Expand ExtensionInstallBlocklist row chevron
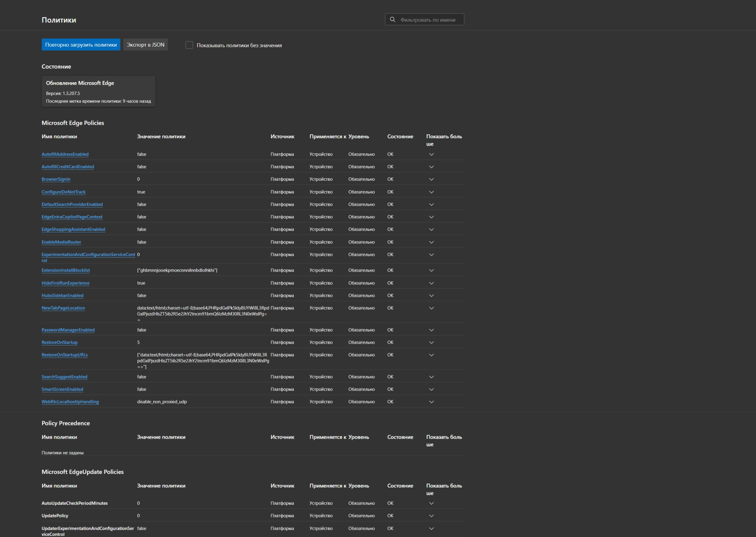 coord(431,270)
